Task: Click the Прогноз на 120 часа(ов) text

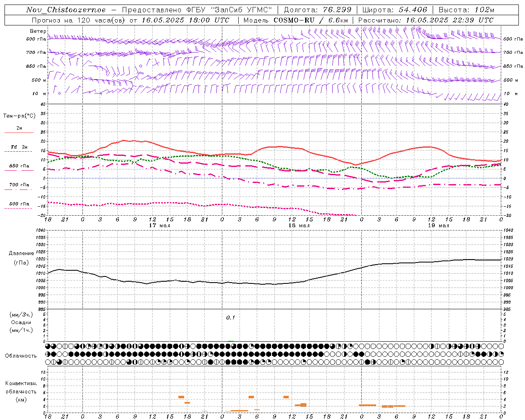Action: [79, 20]
